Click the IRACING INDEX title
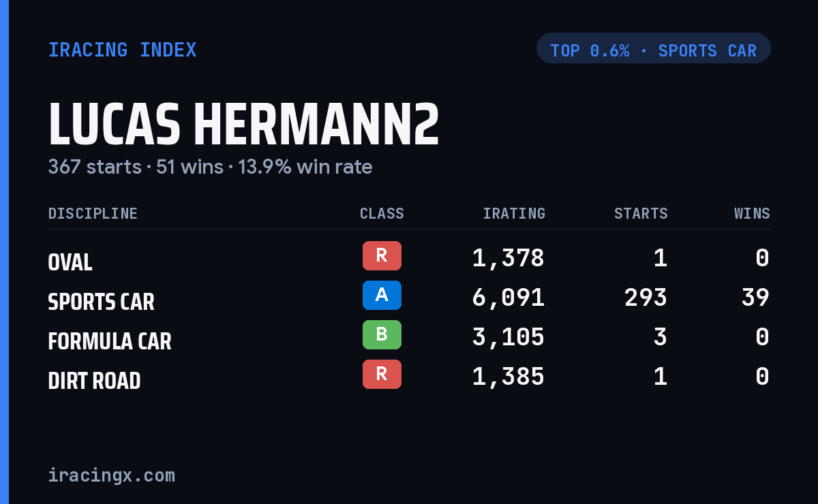 122,50
